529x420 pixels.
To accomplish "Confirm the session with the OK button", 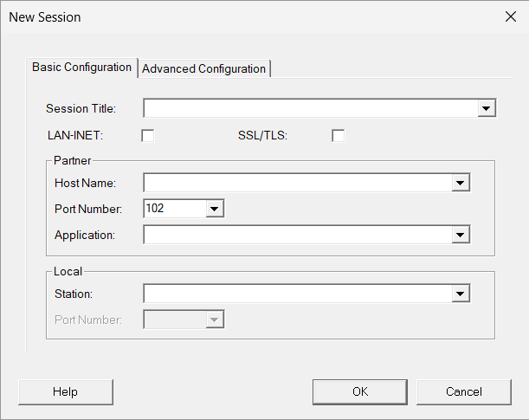I will pos(360,392).
